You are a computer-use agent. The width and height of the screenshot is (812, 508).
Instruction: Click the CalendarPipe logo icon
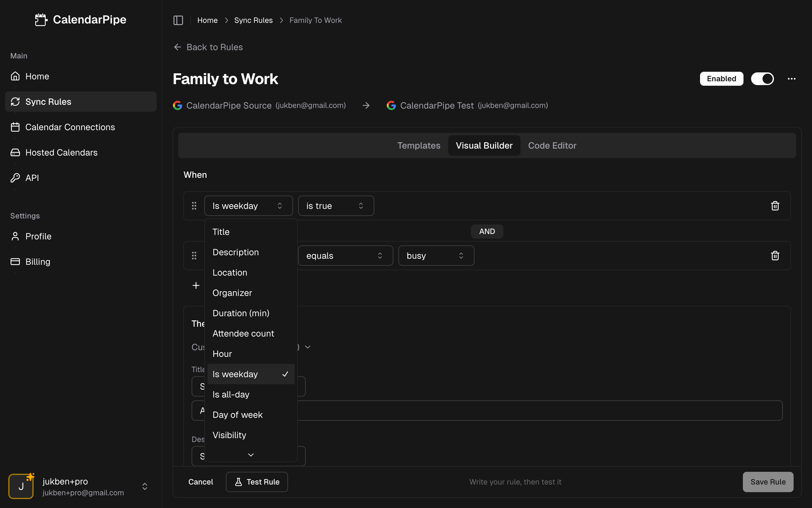tap(41, 19)
